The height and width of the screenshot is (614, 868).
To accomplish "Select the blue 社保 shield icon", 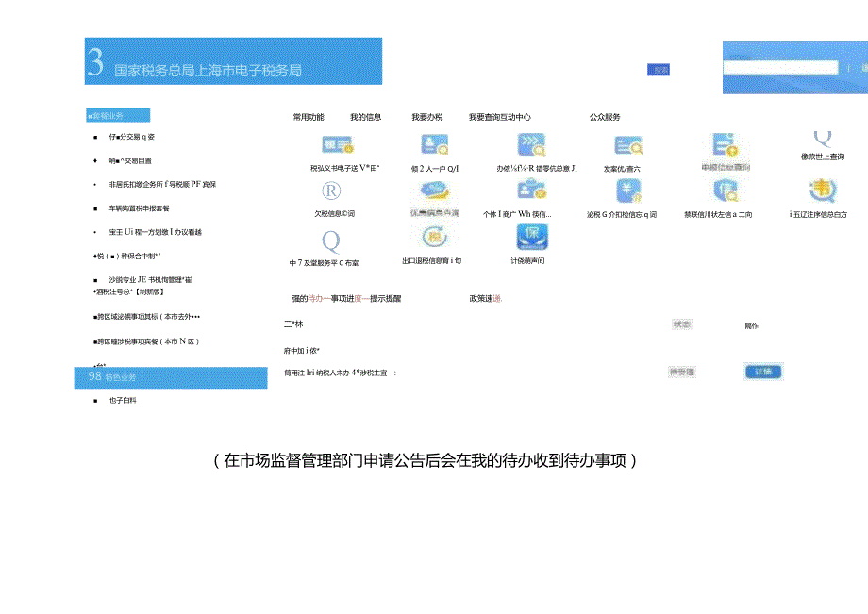I will pyautogui.click(x=531, y=236).
